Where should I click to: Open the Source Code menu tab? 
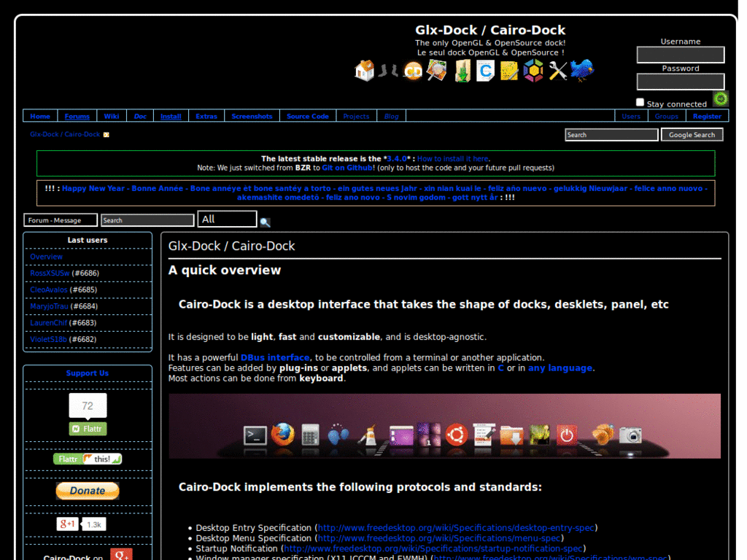307,116
